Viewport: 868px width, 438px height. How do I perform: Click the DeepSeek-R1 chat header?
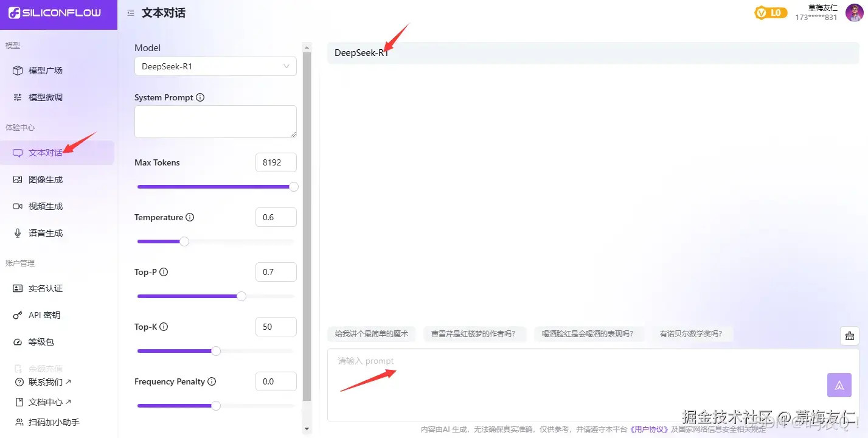pyautogui.click(x=593, y=53)
